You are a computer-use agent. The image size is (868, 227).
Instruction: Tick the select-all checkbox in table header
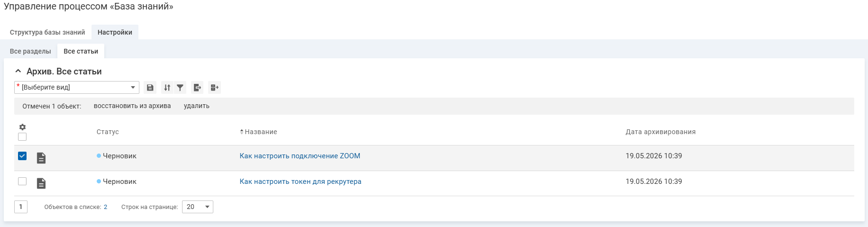(22, 137)
